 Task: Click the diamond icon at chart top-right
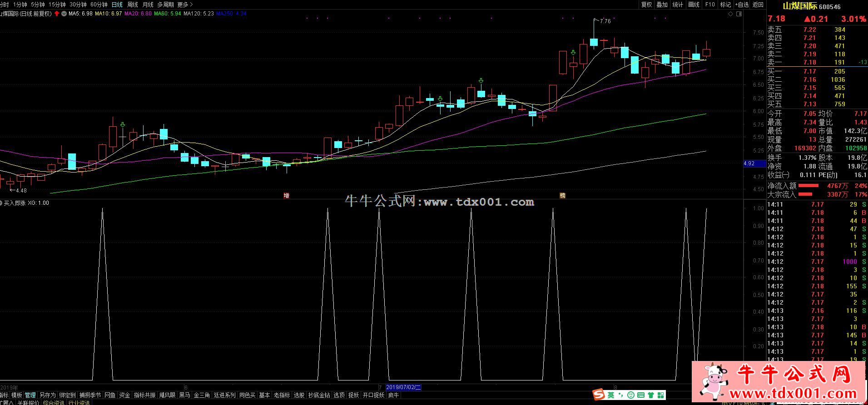click(x=731, y=14)
